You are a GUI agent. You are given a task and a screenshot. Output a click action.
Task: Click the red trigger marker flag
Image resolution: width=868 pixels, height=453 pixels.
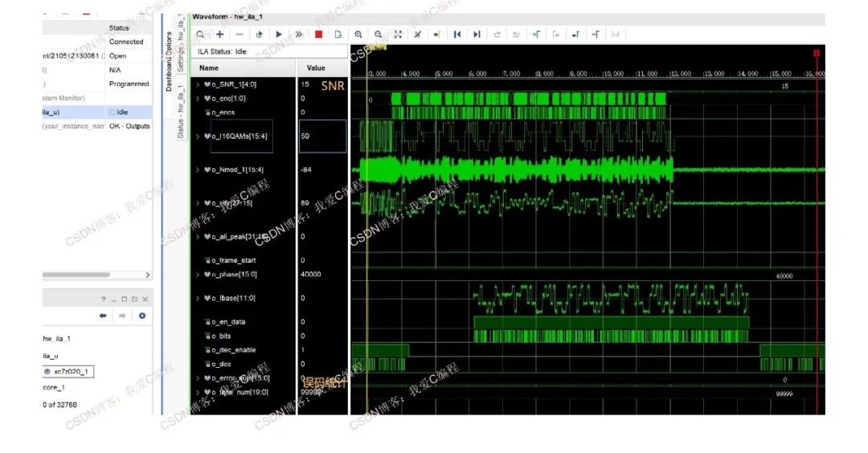pyautogui.click(x=817, y=53)
